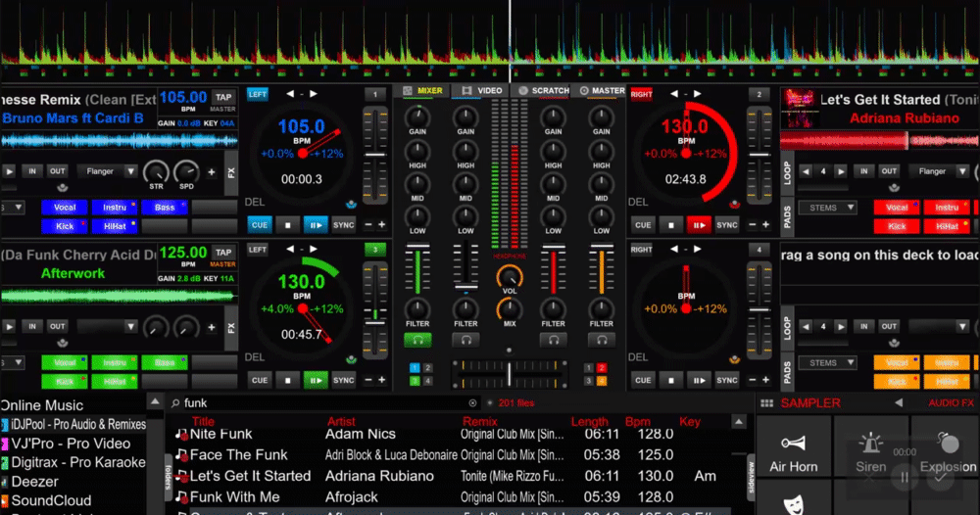This screenshot has width=980, height=515.
Task: Click the SPD effect knob on deck 1
Action: [186, 171]
